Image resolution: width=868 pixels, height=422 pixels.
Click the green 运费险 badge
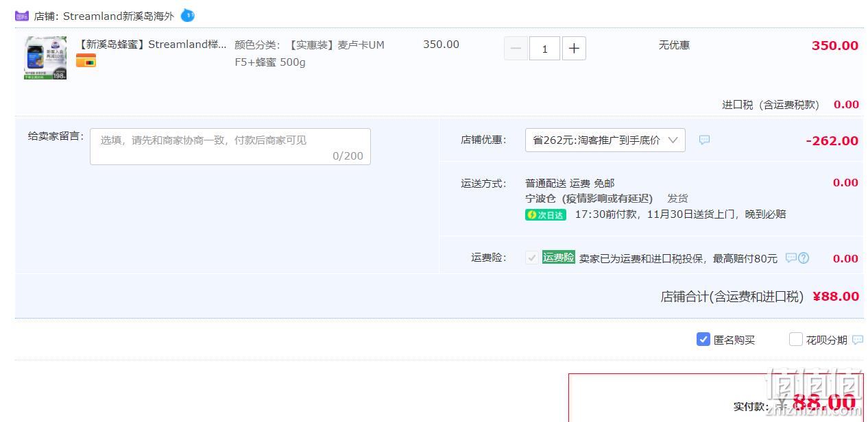tap(559, 258)
